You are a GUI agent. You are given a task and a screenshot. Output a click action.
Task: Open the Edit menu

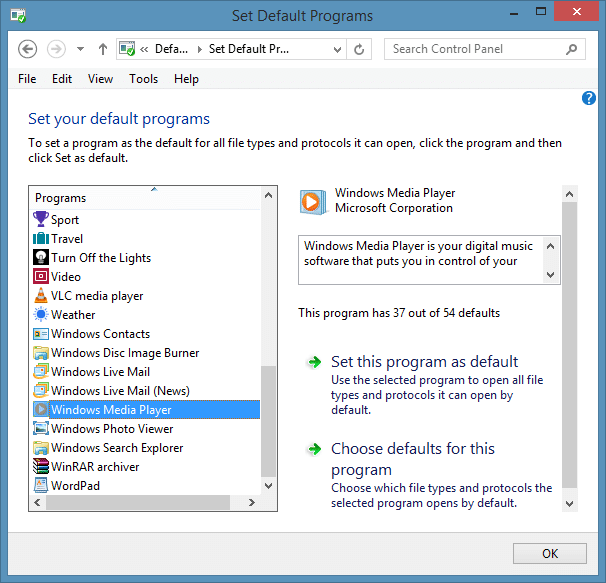click(62, 79)
